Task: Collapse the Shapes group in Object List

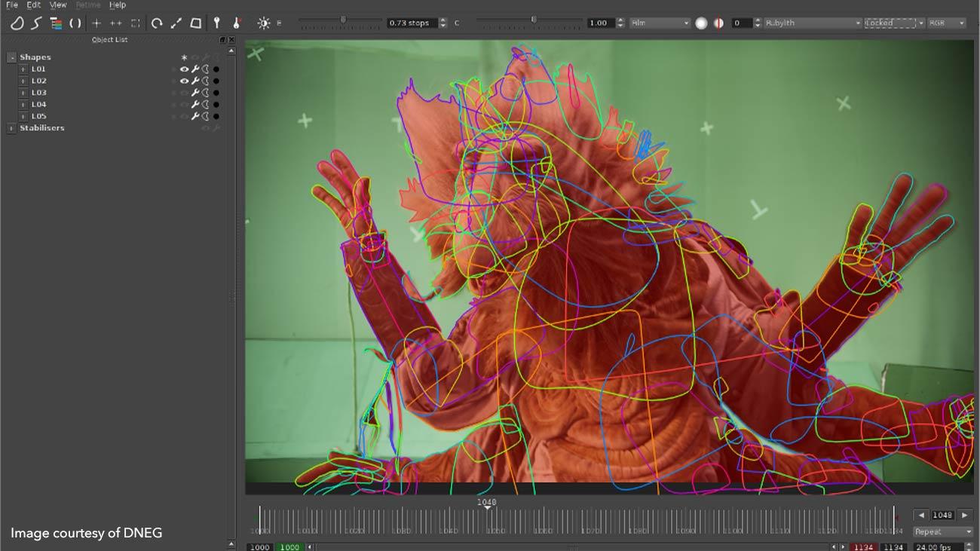Action: 11,57
